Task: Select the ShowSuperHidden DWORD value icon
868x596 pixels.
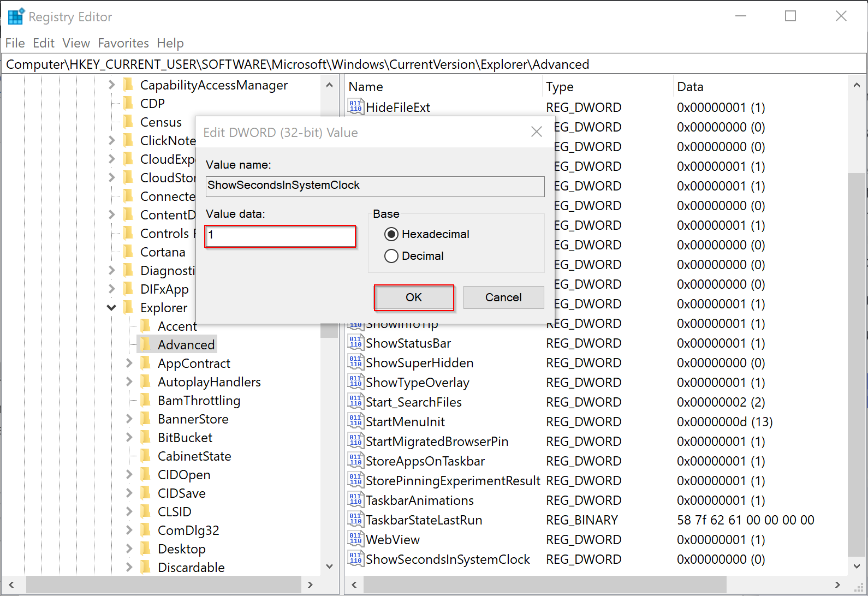Action: tap(355, 362)
